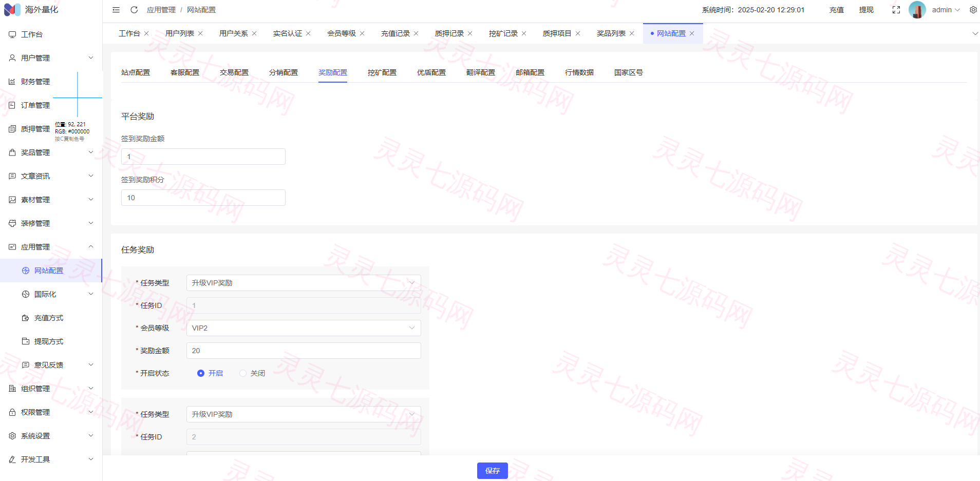This screenshot has height=481, width=980.
Task: Click the admin avatar image
Action: pyautogui.click(x=917, y=10)
